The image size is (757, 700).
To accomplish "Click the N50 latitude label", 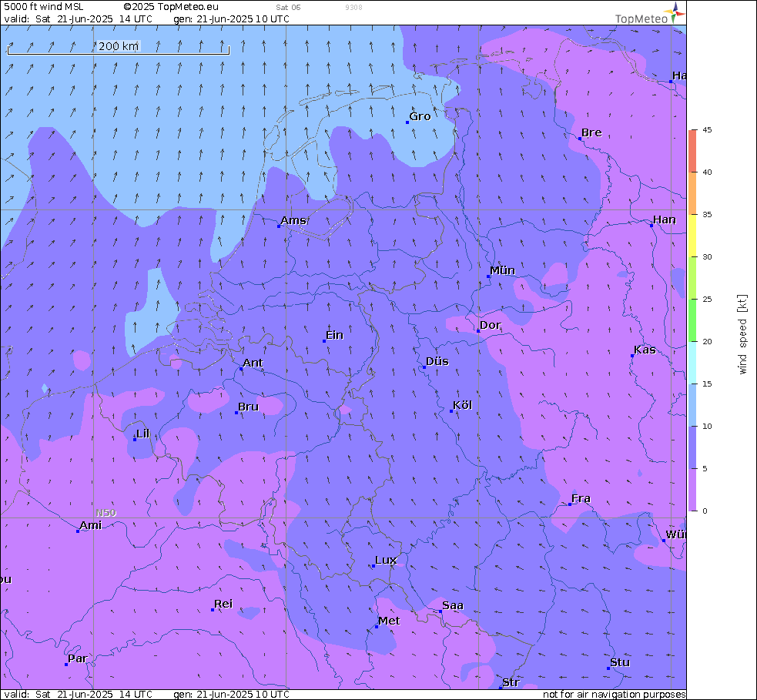I will (106, 513).
